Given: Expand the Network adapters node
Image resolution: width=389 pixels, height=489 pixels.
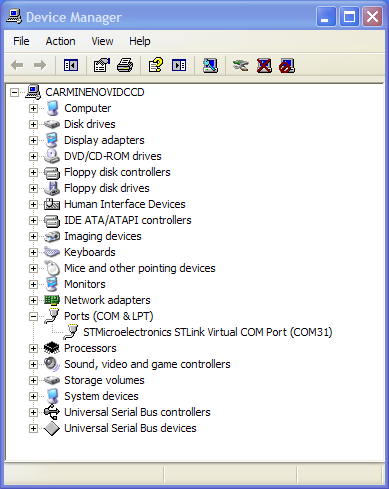Looking at the screenshot, I should tap(33, 300).
